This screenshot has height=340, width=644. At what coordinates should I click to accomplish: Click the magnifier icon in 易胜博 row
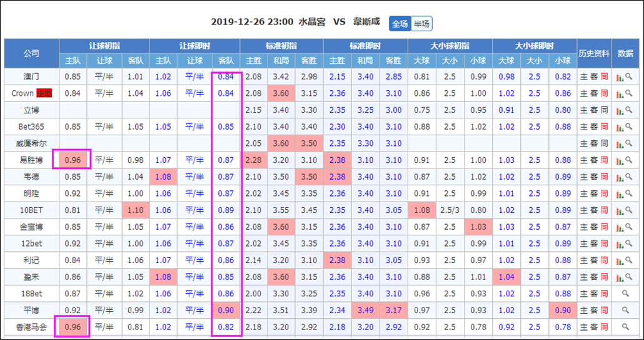(x=628, y=160)
